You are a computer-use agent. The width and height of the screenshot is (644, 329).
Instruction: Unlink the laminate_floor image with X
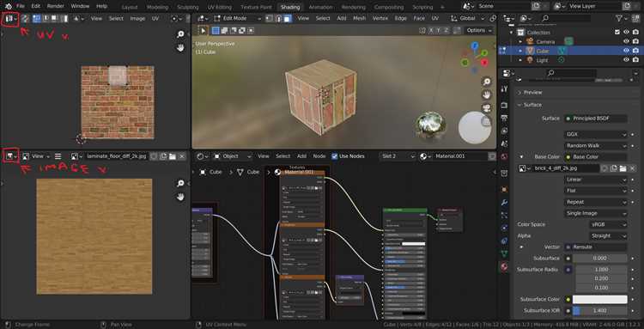(x=181, y=156)
